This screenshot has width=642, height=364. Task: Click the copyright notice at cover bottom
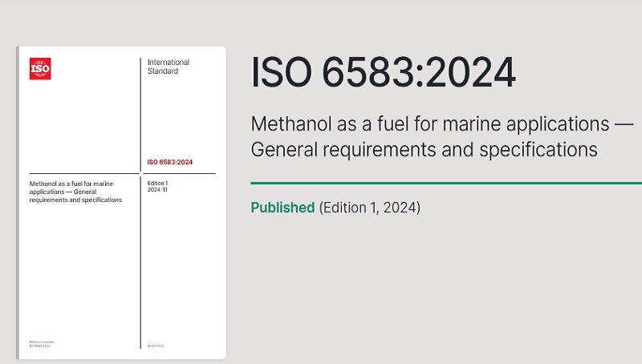click(x=155, y=346)
